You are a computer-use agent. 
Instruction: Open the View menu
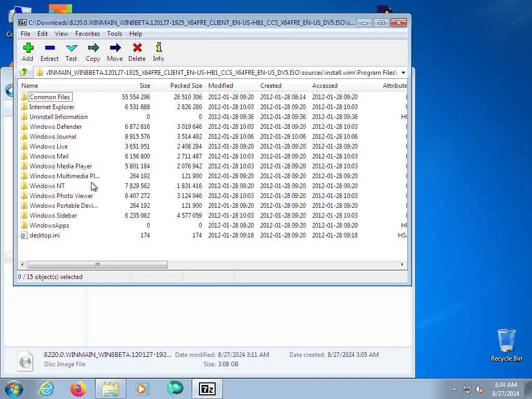coord(61,34)
